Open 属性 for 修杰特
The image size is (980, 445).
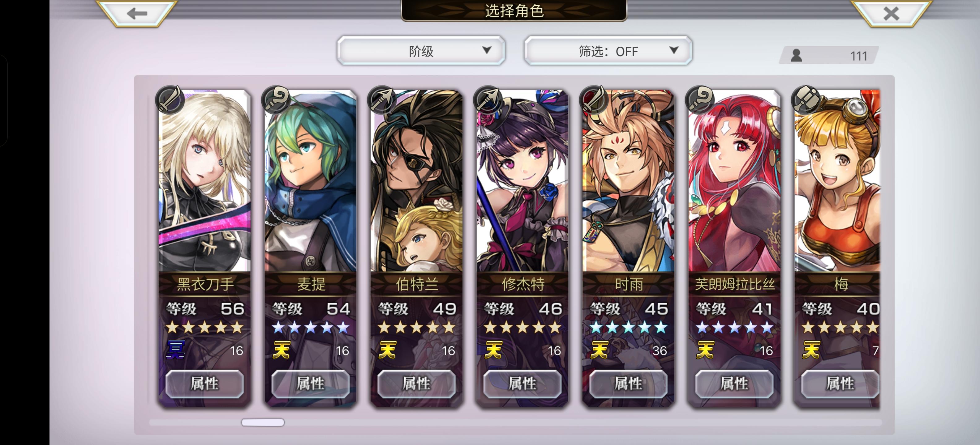click(523, 384)
